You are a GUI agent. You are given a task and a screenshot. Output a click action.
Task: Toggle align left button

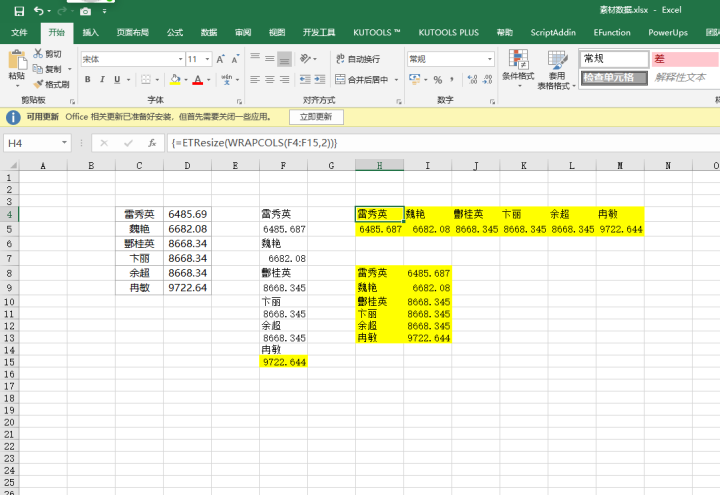pos(255,79)
